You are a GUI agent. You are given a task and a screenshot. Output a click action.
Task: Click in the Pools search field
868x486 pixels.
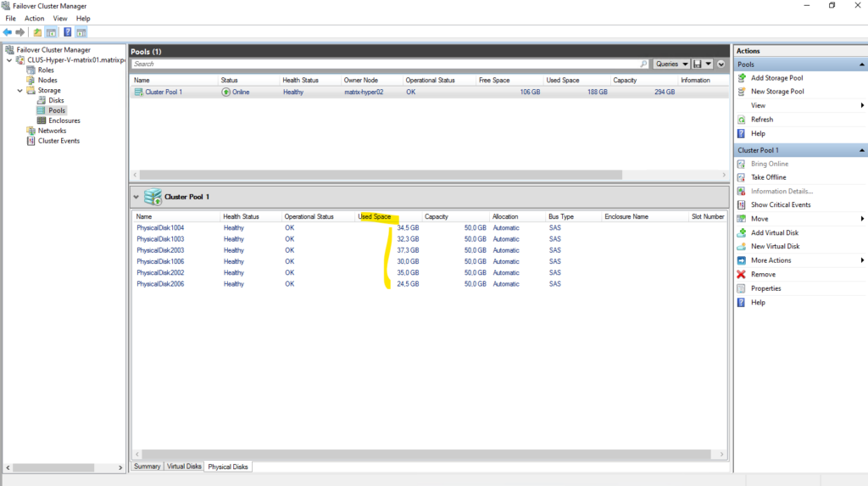pos(381,64)
